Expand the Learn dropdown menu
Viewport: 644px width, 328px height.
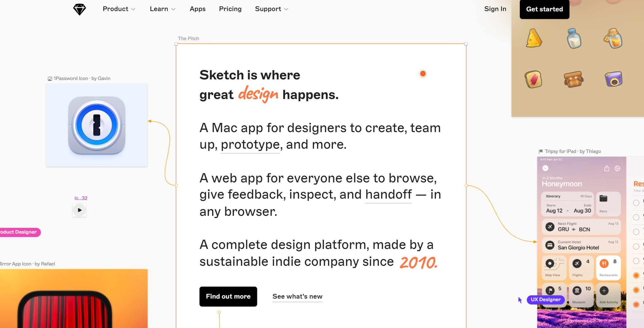163,9
